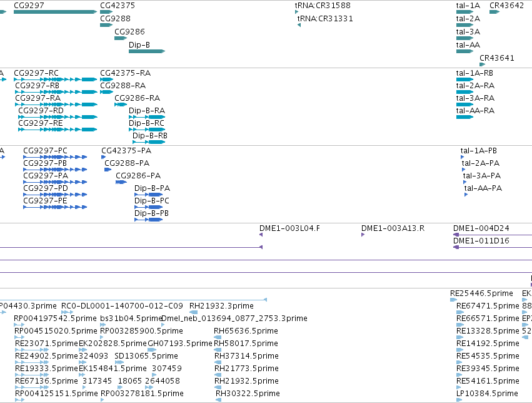
Task: Open the LP10384.5prime EST label
Action: pos(487,394)
